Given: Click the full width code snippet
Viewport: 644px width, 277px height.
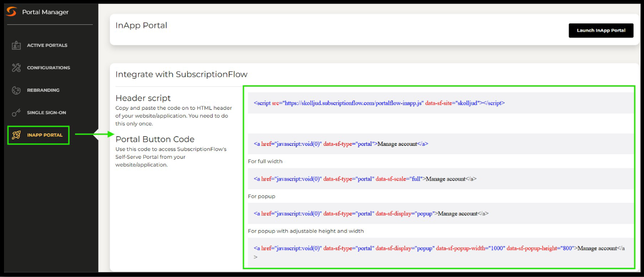Looking at the screenshot, I should click(441, 179).
